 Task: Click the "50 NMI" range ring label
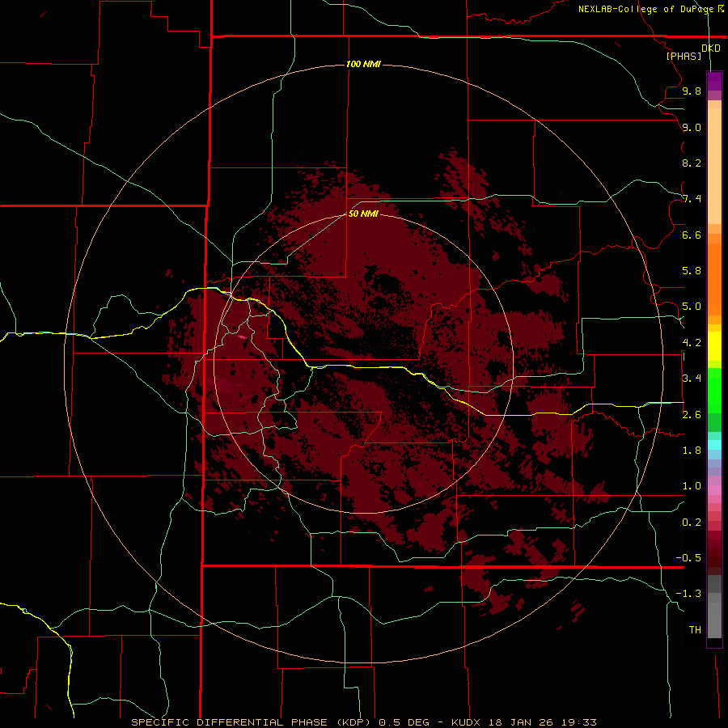click(363, 214)
